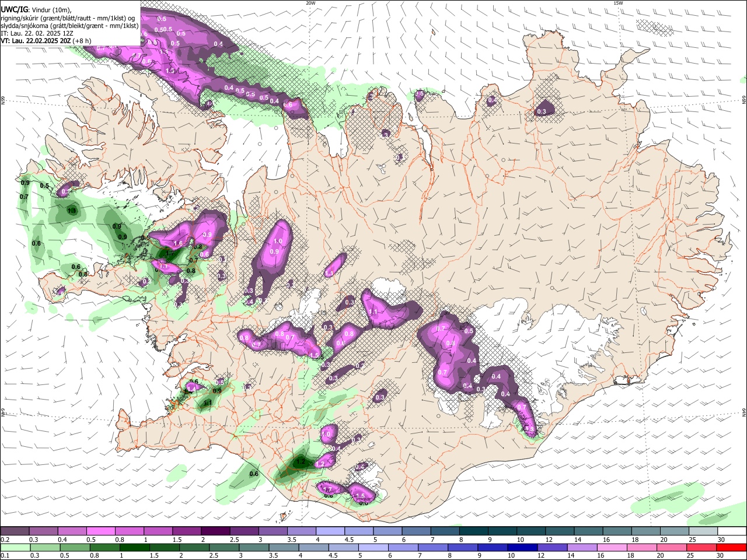Click the bottom-row green swatch labeled 0.5
The image size is (747, 560).
click(x=75, y=547)
